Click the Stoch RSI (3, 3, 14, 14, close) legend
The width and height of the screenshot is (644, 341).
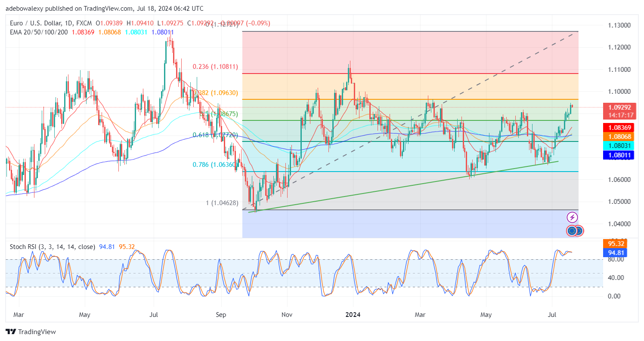(x=53, y=247)
